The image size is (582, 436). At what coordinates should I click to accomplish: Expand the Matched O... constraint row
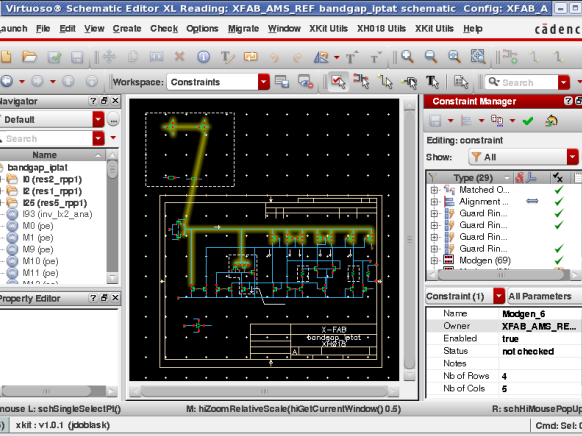[x=434, y=190]
